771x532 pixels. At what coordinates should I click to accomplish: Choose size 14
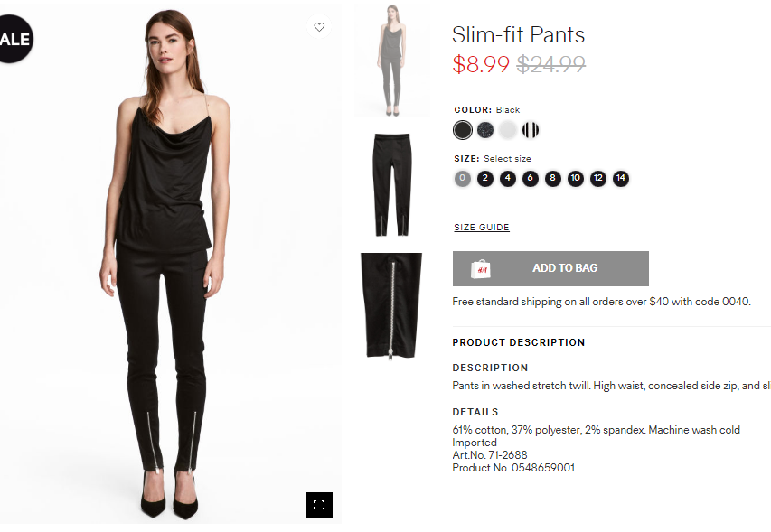[621, 178]
